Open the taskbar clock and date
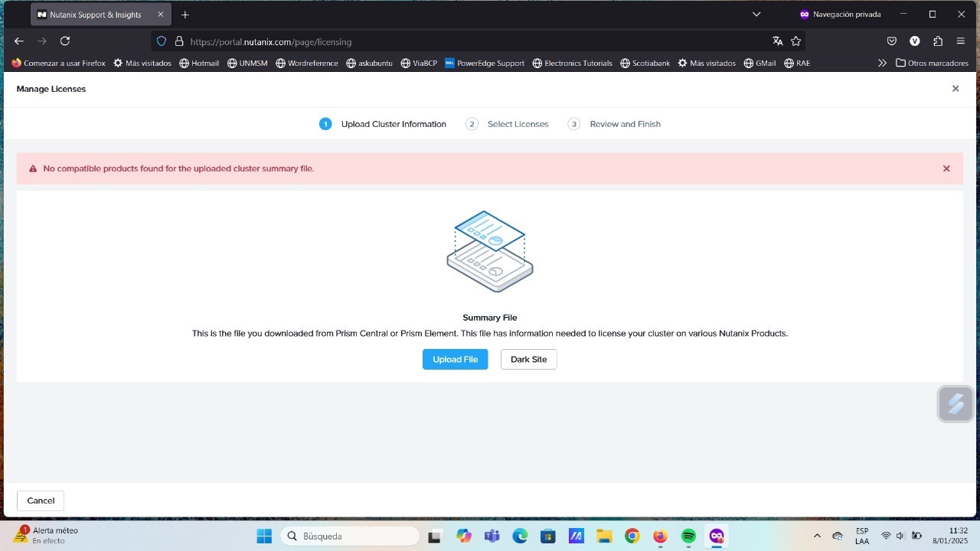Screen dimensions: 980x551 coord(950,536)
